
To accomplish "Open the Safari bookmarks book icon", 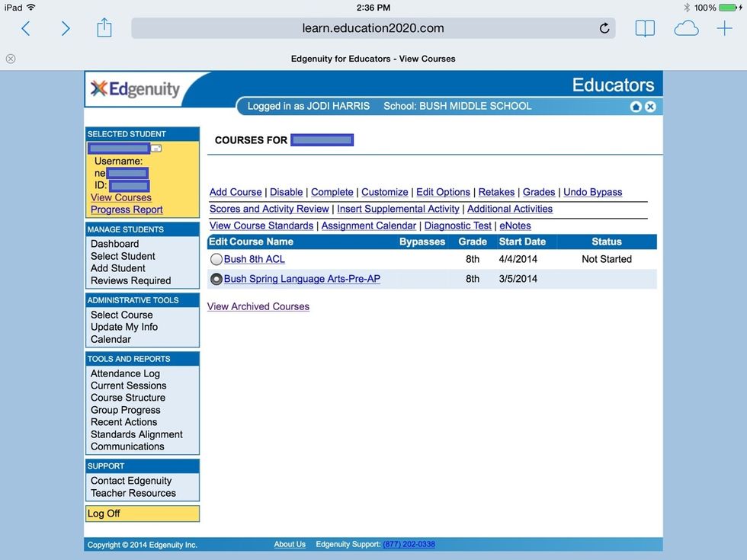I will coord(645,29).
